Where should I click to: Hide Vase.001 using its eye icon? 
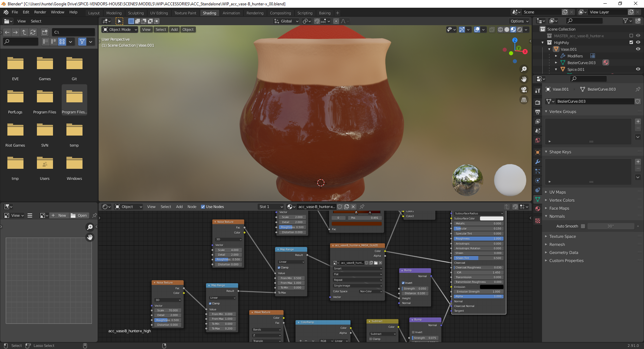click(638, 49)
